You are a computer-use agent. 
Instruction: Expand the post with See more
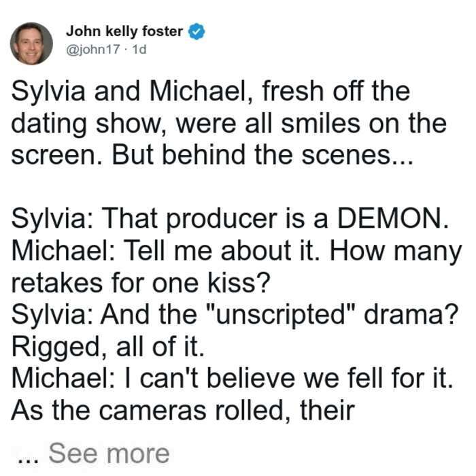[109, 454]
